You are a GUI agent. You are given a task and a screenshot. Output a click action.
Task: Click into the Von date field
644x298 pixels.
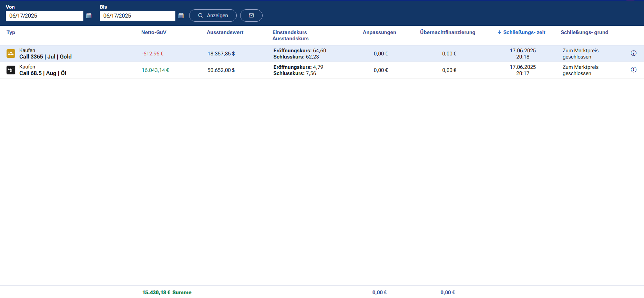(x=44, y=16)
